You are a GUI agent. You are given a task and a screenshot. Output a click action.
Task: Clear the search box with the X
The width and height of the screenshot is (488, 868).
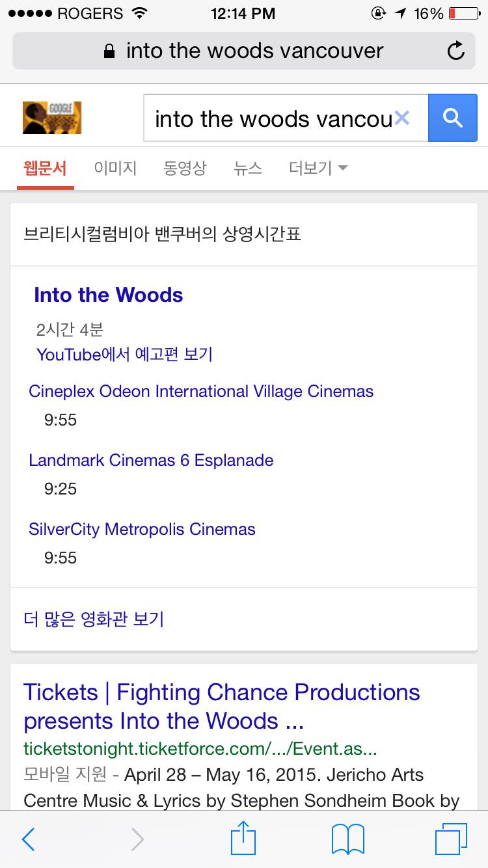(x=402, y=118)
